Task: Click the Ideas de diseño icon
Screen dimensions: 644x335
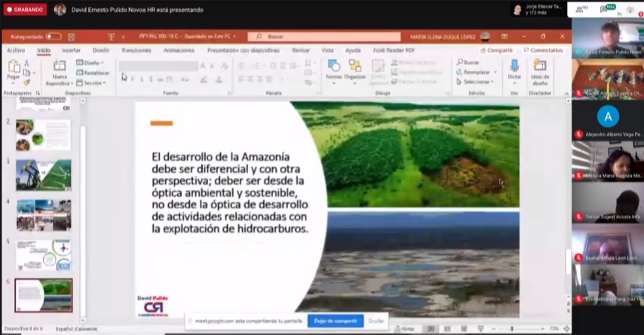Action: tap(540, 66)
